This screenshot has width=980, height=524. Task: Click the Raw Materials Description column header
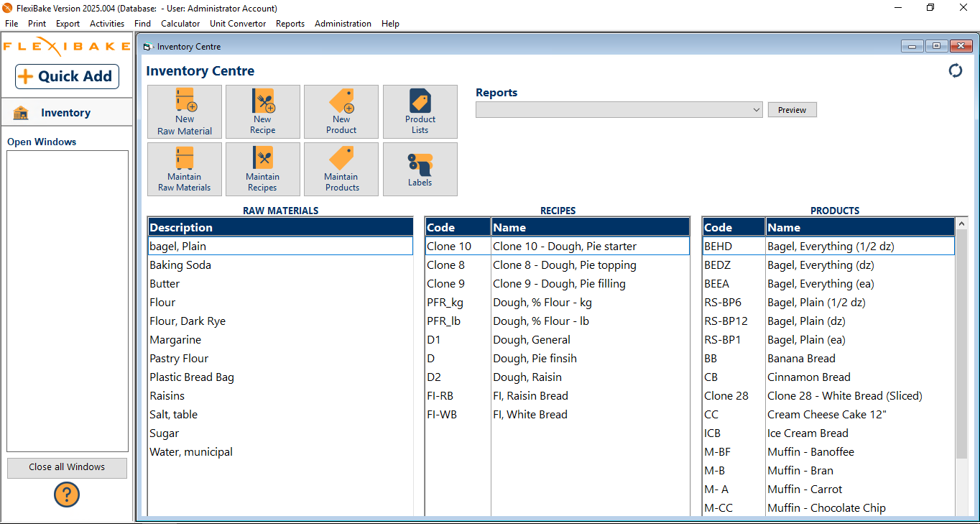coord(280,227)
